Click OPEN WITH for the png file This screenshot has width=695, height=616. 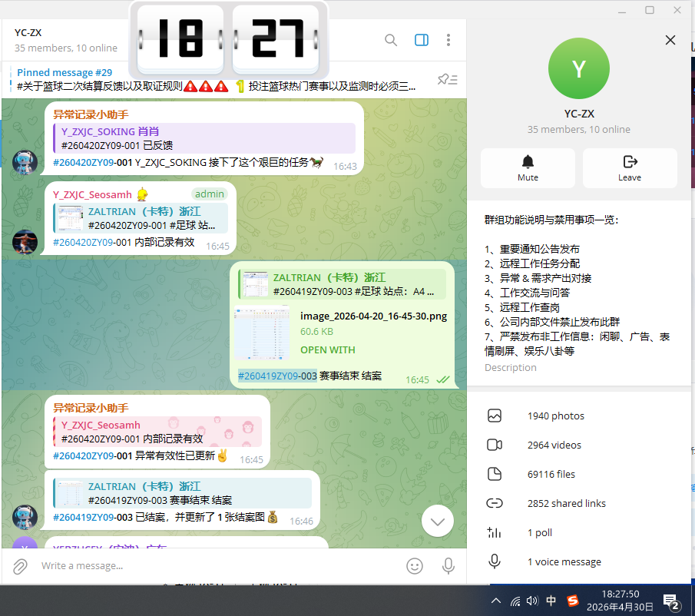[328, 350]
